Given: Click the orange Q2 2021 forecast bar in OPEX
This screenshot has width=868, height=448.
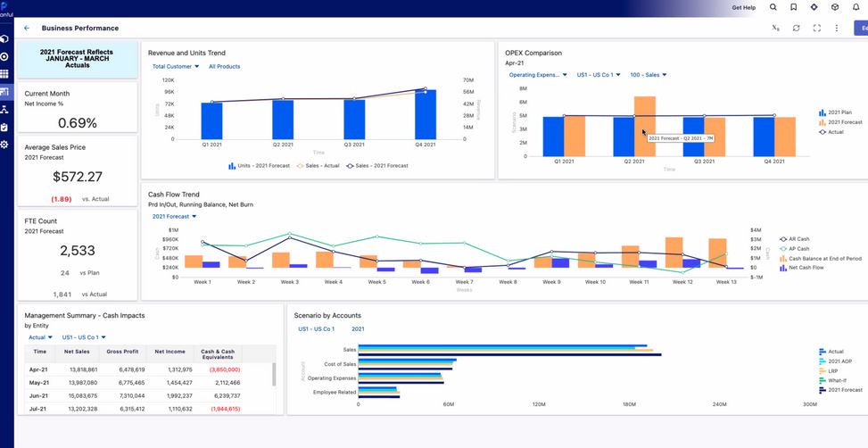Looking at the screenshot, I should 645,126.
